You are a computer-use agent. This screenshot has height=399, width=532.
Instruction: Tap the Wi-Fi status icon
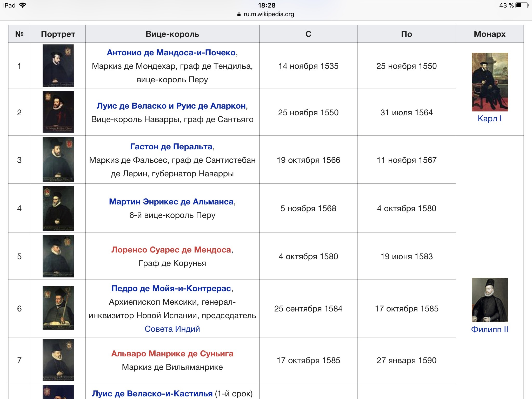point(23,5)
